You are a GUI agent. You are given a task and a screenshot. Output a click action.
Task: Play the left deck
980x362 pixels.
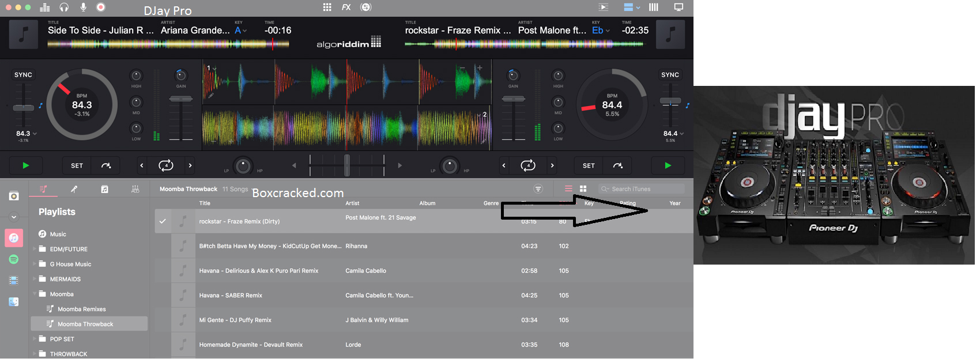(x=25, y=165)
